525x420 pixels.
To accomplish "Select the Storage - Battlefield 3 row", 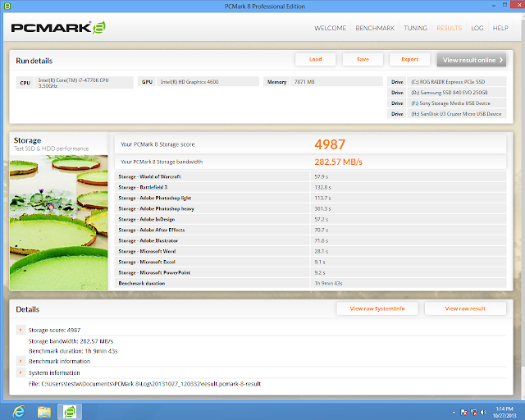I will click(310, 187).
